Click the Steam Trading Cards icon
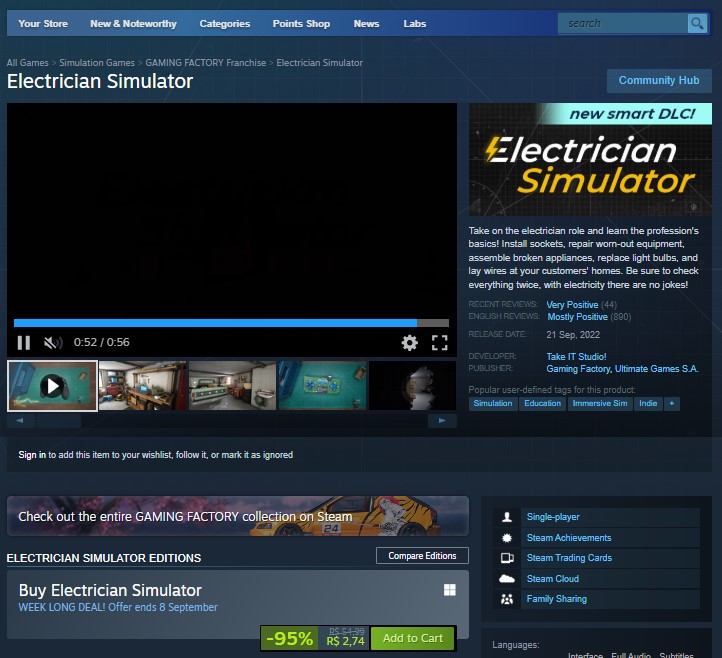Image resolution: width=722 pixels, height=658 pixels. [507, 558]
